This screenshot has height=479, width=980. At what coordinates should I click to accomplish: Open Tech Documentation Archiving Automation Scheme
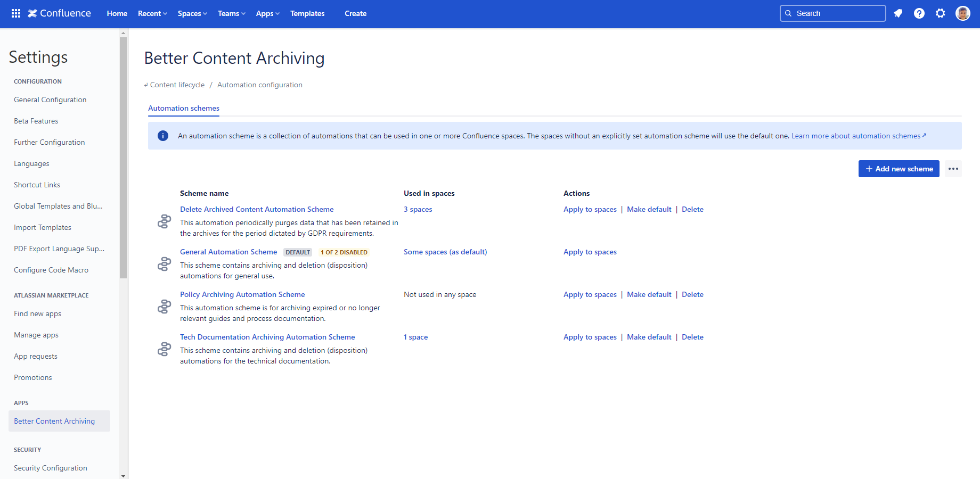pos(267,337)
